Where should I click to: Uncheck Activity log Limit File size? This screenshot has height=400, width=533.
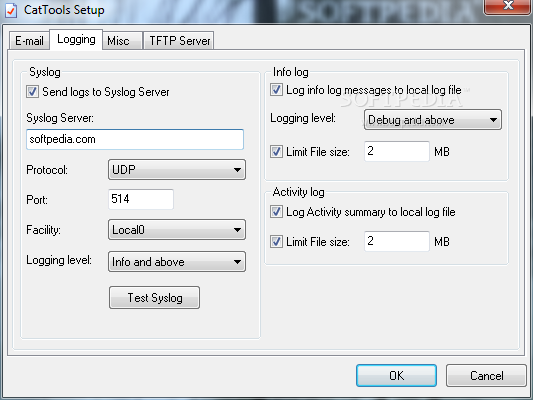[x=276, y=242]
